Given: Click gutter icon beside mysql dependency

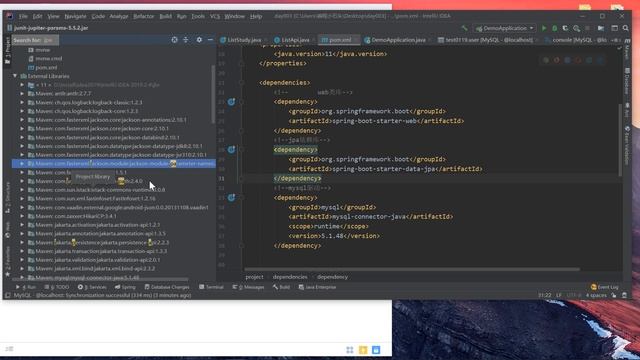Looking at the screenshot, I should pos(231,198).
